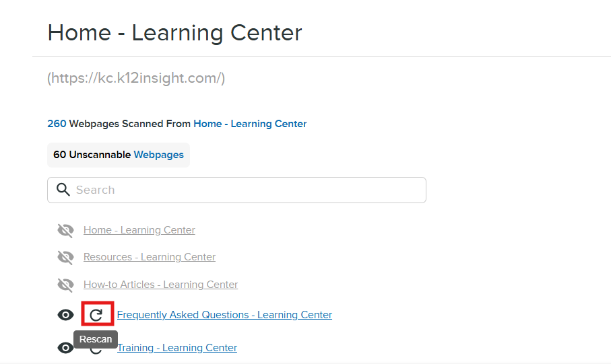Show the hidden Home - Learning Center page
611x364 pixels.
65,231
